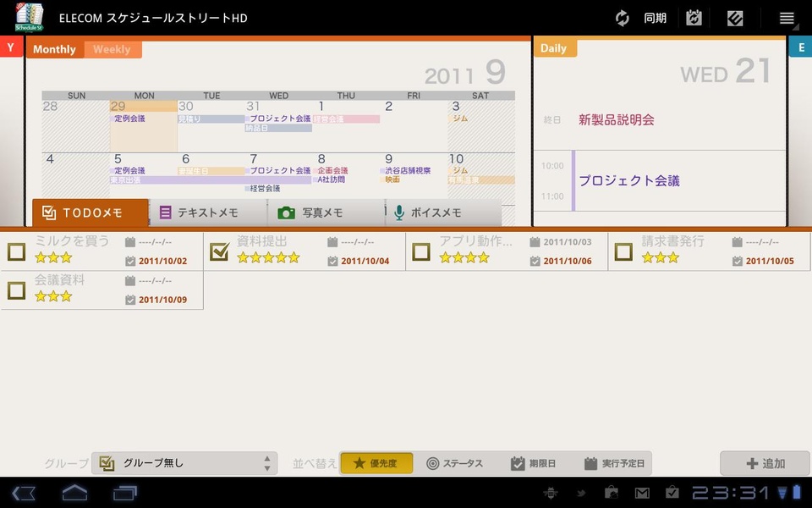Open the Twitter bird notification icon
Viewport: 812px width, 508px height.
pyautogui.click(x=581, y=493)
